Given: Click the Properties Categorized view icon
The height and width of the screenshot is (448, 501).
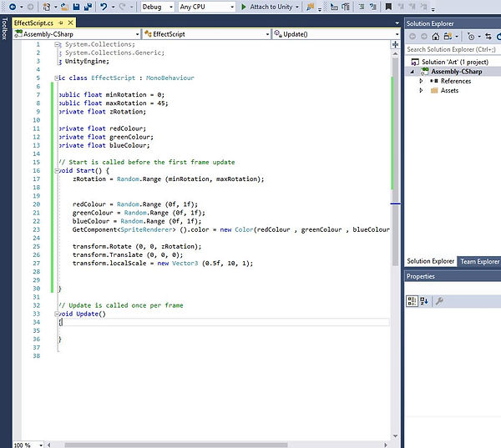Looking at the screenshot, I should pos(412,301).
